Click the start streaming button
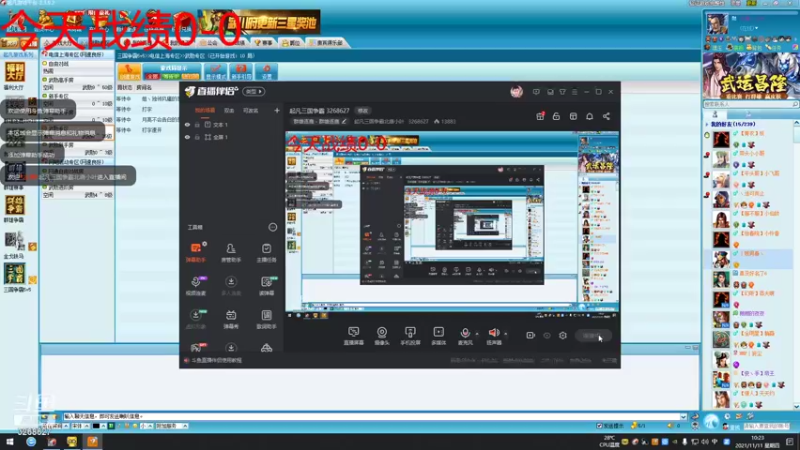The width and height of the screenshot is (800, 450). pos(593,335)
